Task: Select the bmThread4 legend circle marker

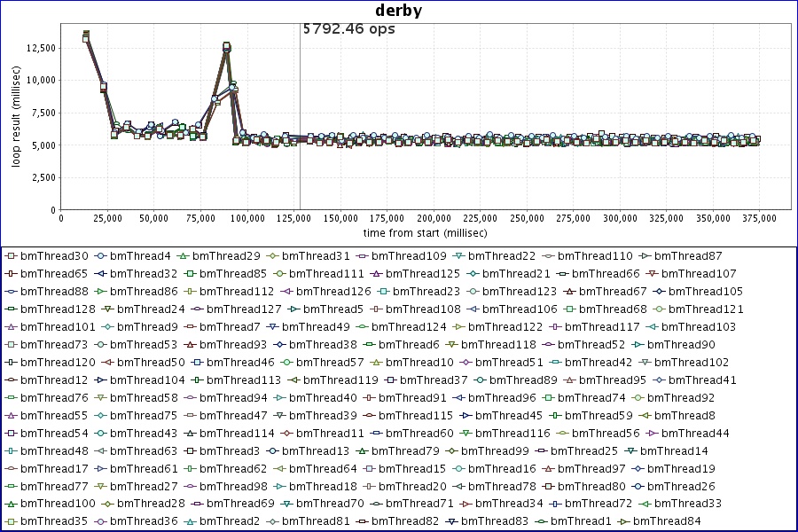Action: tap(101, 256)
